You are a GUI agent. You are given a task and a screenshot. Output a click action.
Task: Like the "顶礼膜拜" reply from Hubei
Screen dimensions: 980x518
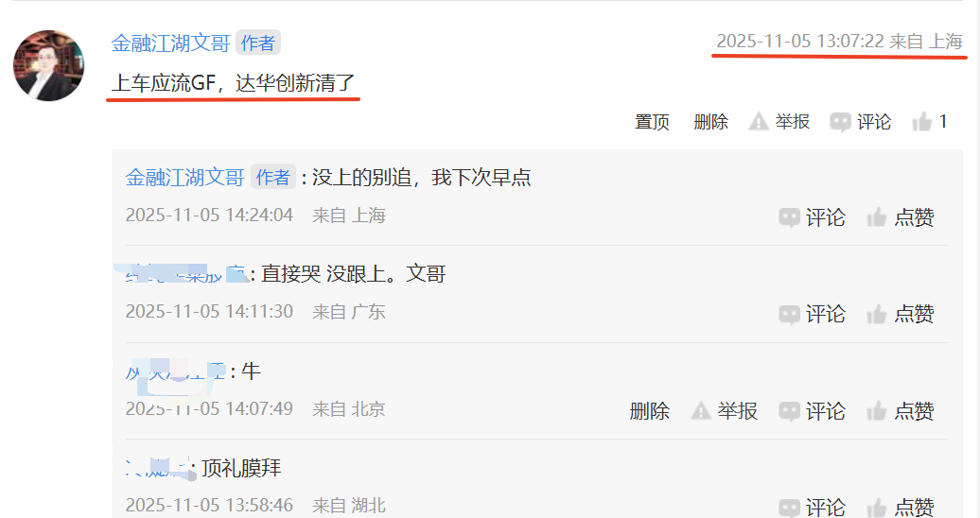click(x=900, y=508)
